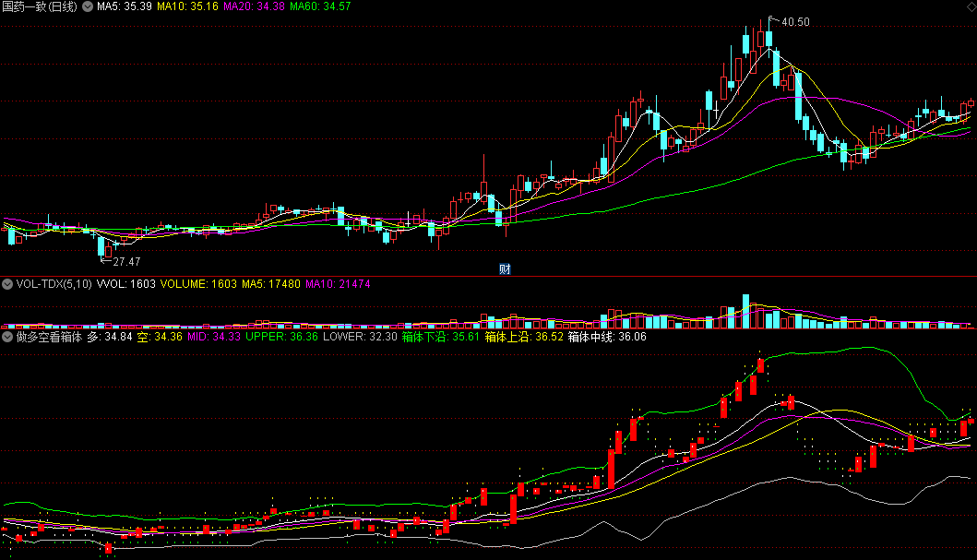Click the VVOL: 1603 value

pos(125,284)
